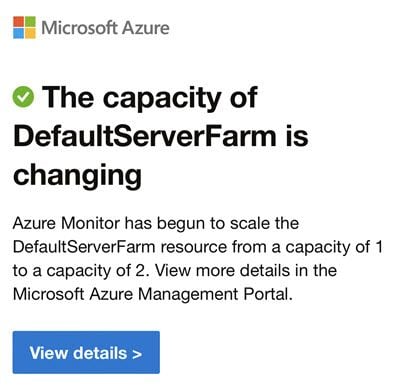Click the word is in heading

click(x=297, y=136)
